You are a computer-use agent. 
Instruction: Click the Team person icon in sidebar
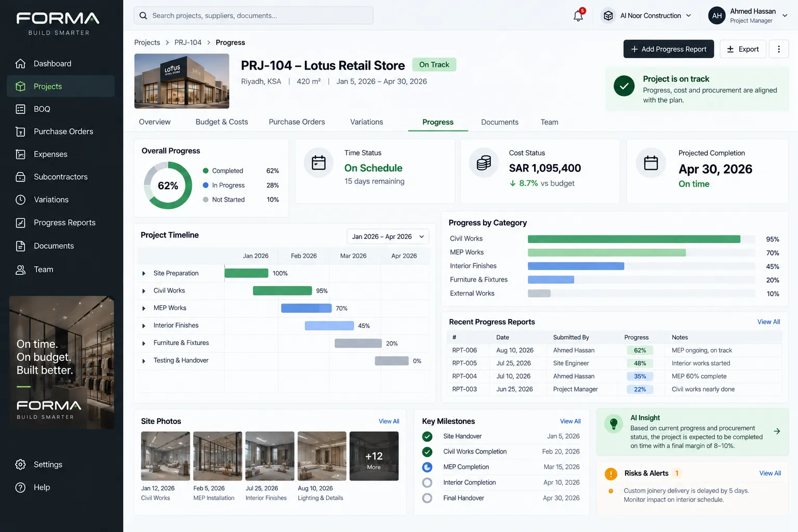[x=20, y=270]
